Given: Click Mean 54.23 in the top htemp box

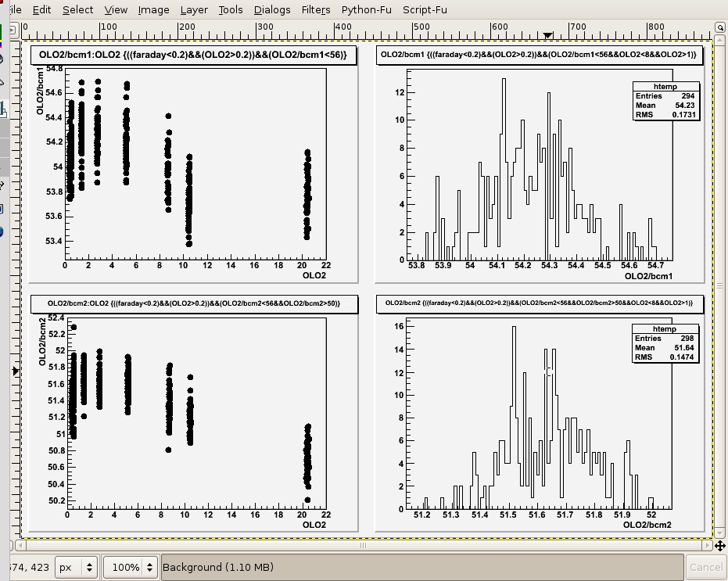Looking at the screenshot, I should coord(665,105).
